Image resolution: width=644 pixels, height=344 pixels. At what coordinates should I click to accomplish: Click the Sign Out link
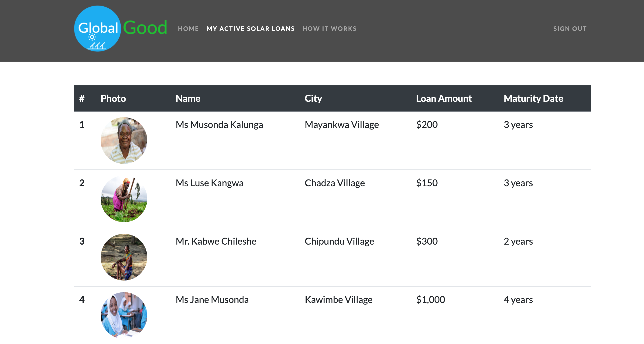coord(570,28)
